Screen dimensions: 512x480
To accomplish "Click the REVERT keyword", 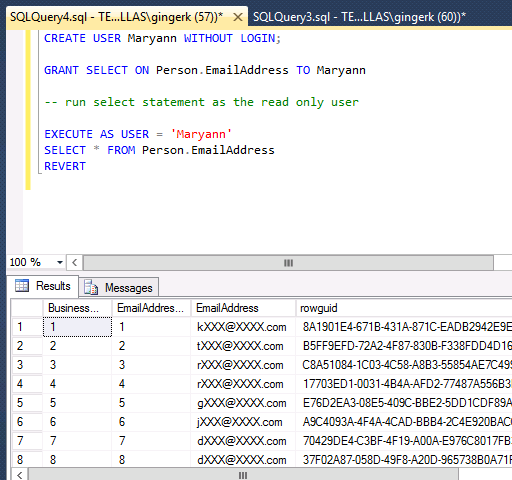I will click(65, 166).
